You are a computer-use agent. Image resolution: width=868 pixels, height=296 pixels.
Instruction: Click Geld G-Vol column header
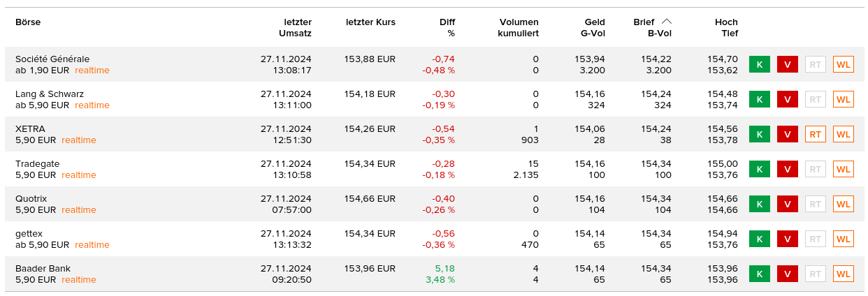[593, 27]
